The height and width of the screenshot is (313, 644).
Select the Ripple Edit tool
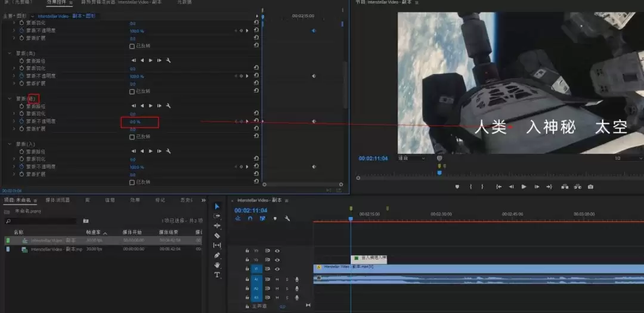(217, 225)
